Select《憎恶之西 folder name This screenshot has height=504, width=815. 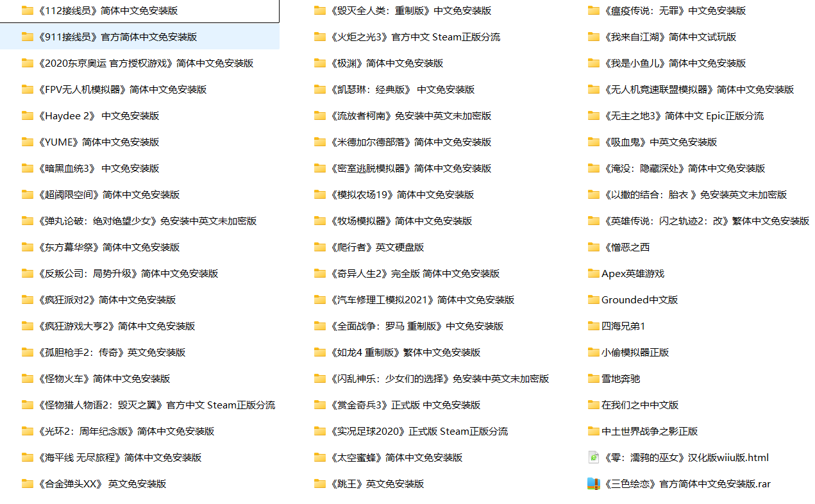627,247
